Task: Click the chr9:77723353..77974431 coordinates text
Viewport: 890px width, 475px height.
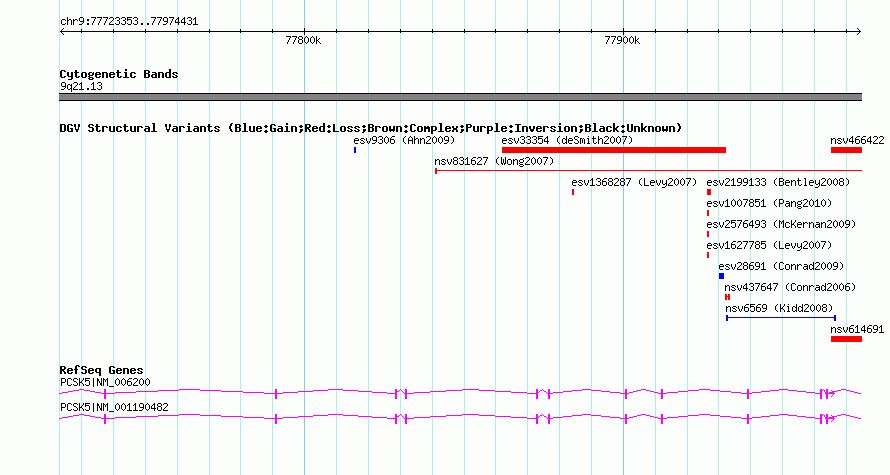Action: pos(129,22)
